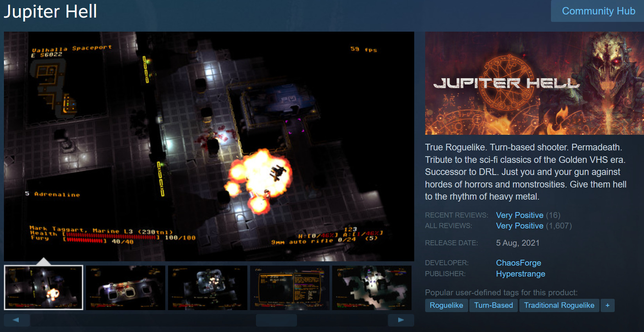Click the main gameplay screenshot
Image resolution: width=644 pixels, height=332 pixels.
(209, 146)
